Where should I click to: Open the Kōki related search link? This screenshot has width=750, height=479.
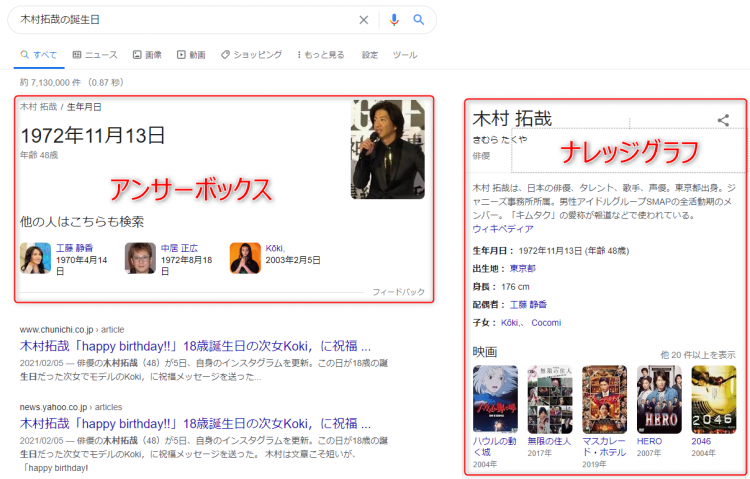point(275,248)
